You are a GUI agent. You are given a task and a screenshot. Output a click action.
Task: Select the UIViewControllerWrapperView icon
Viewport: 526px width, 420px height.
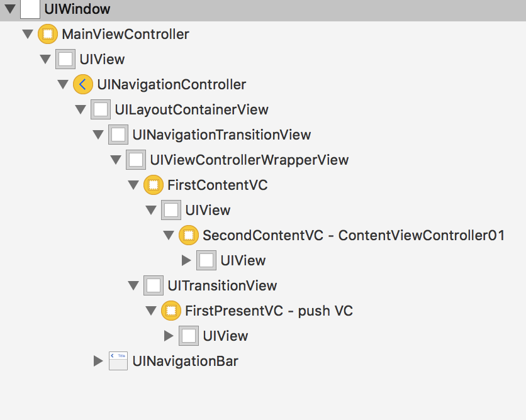pos(136,160)
